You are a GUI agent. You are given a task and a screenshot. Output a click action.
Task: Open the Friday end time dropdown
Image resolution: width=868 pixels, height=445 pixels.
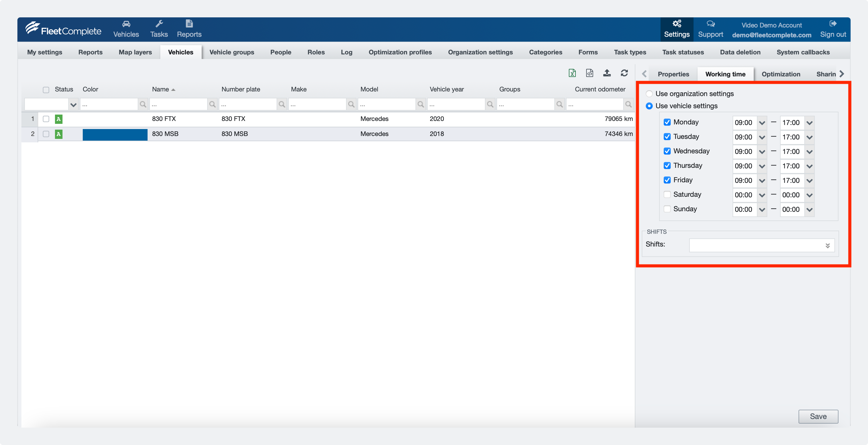(810, 180)
